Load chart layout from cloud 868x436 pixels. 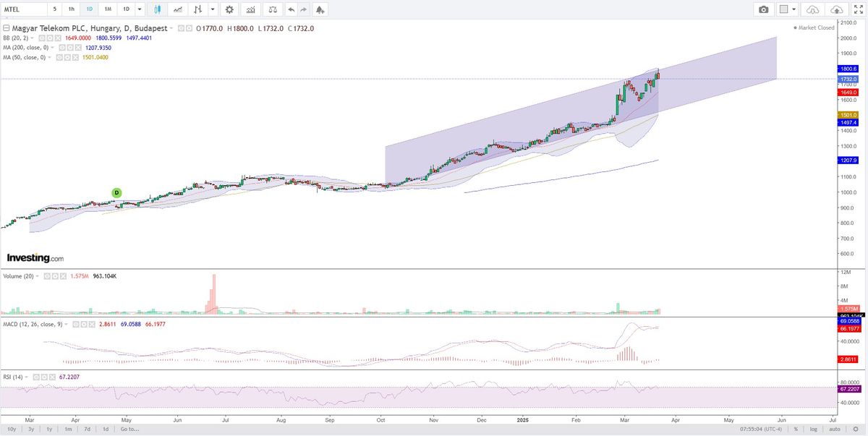812,9
